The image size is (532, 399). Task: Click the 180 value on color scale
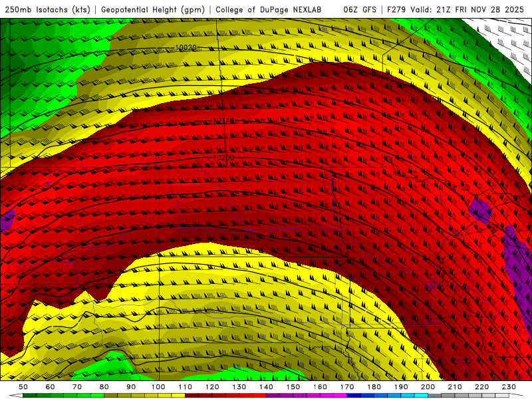pos(374,387)
